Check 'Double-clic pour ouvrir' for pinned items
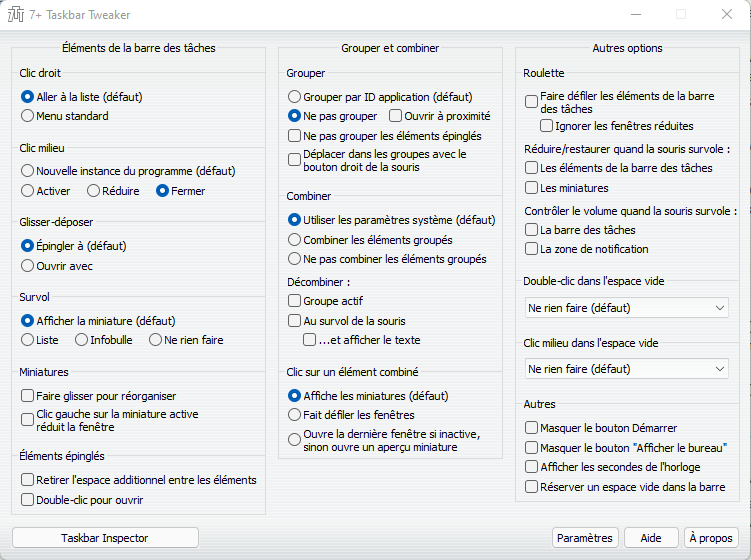This screenshot has height=560, width=751. (x=28, y=500)
